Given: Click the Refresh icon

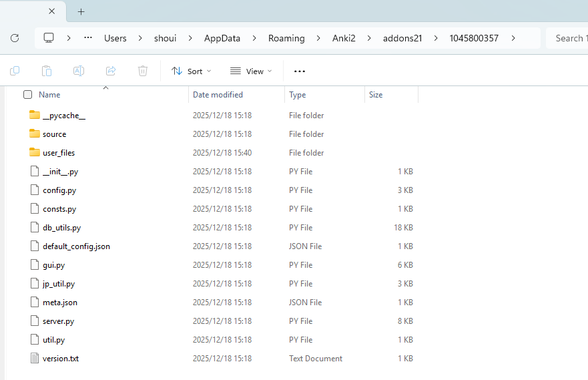Looking at the screenshot, I should (x=15, y=38).
